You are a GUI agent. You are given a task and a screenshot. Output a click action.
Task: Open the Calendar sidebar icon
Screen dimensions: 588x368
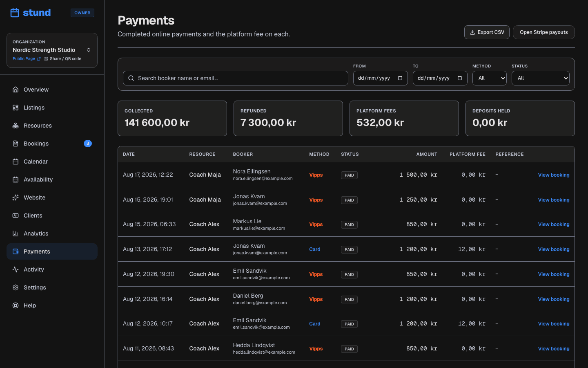coord(16,162)
